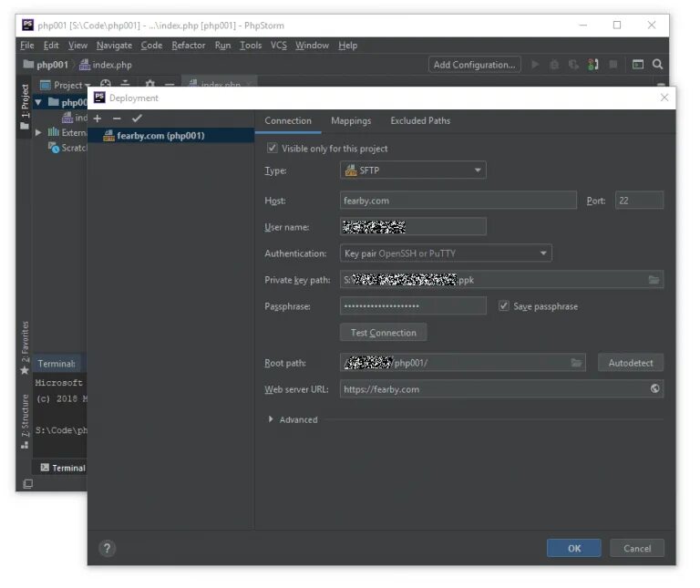Image resolution: width=700 pixels, height=588 pixels.
Task: Click the Port input field
Action: tap(639, 200)
